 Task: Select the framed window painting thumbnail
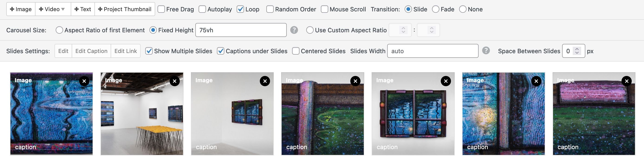tap(413, 114)
